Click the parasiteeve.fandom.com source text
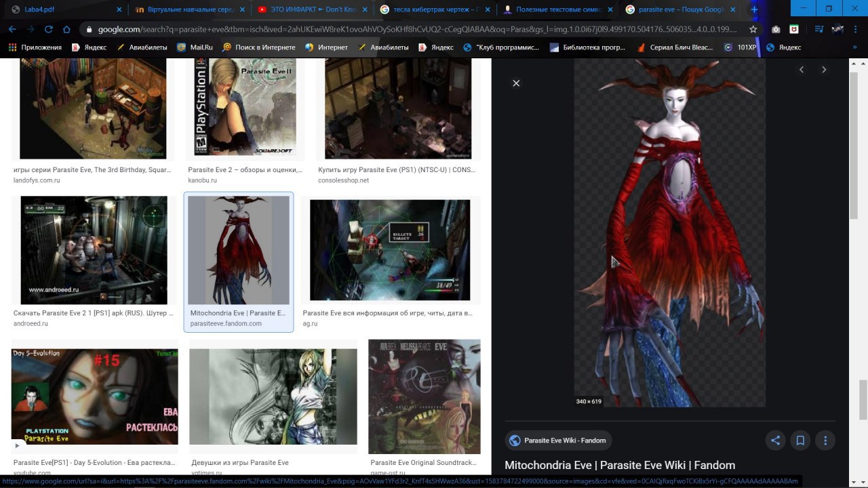Image resolution: width=868 pixels, height=488 pixels. [x=226, y=324]
